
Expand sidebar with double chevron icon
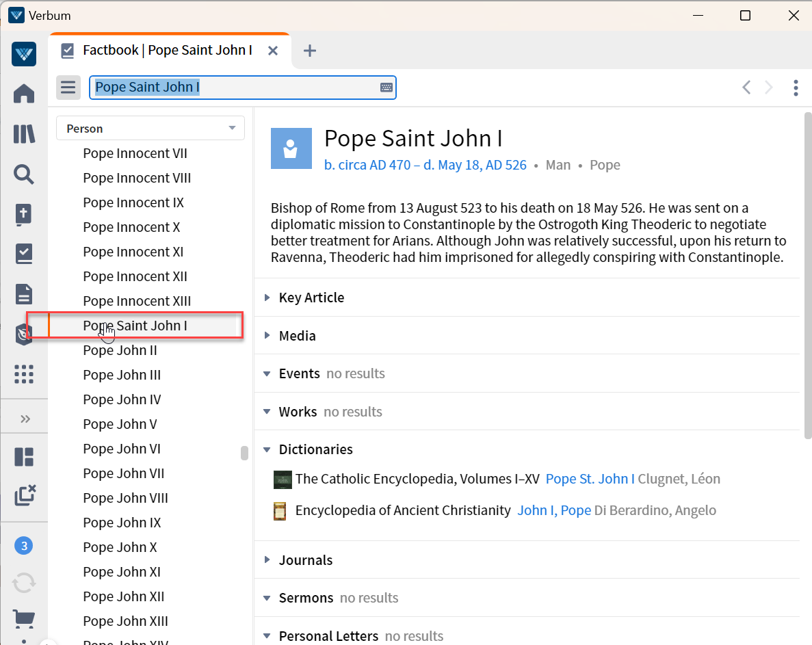click(x=25, y=419)
